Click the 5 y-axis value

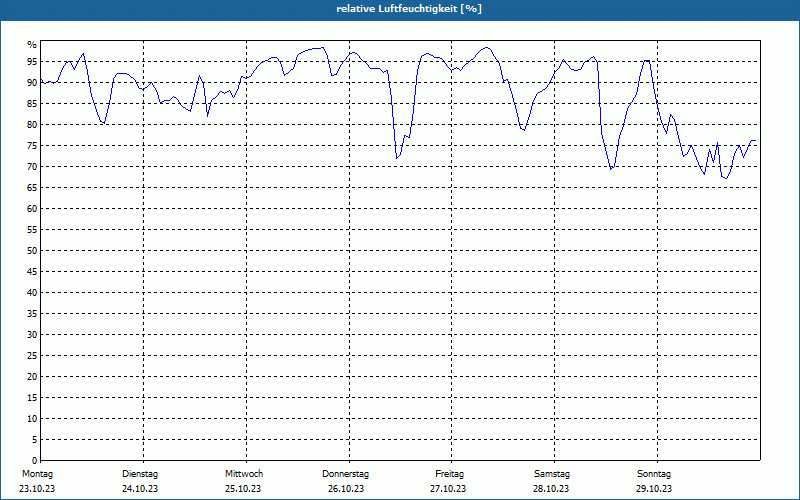click(35, 440)
